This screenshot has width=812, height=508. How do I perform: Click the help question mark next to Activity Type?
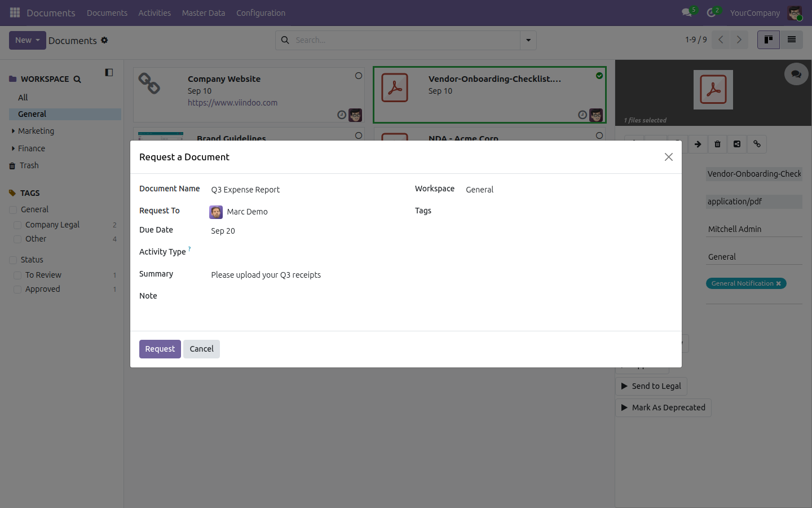click(x=189, y=248)
